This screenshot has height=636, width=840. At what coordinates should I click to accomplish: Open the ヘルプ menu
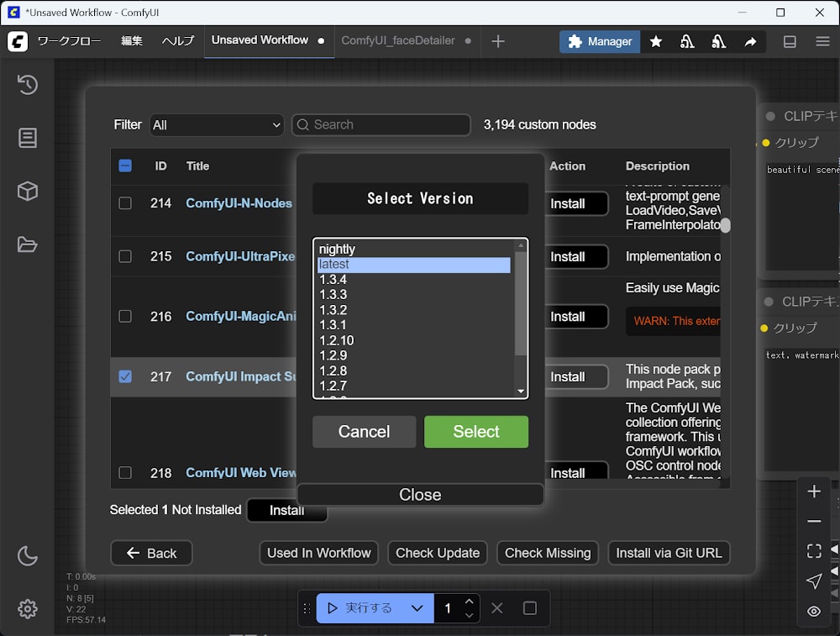pyautogui.click(x=177, y=41)
